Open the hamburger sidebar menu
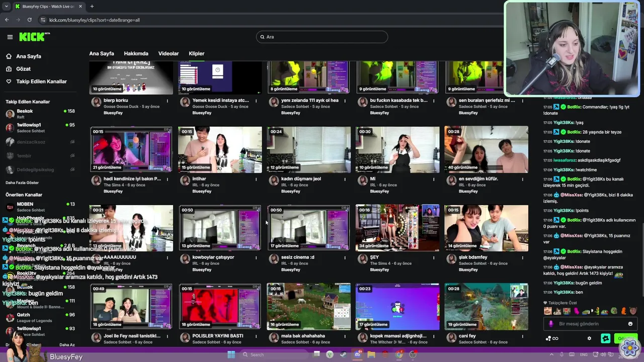644x362 pixels. [10, 37]
